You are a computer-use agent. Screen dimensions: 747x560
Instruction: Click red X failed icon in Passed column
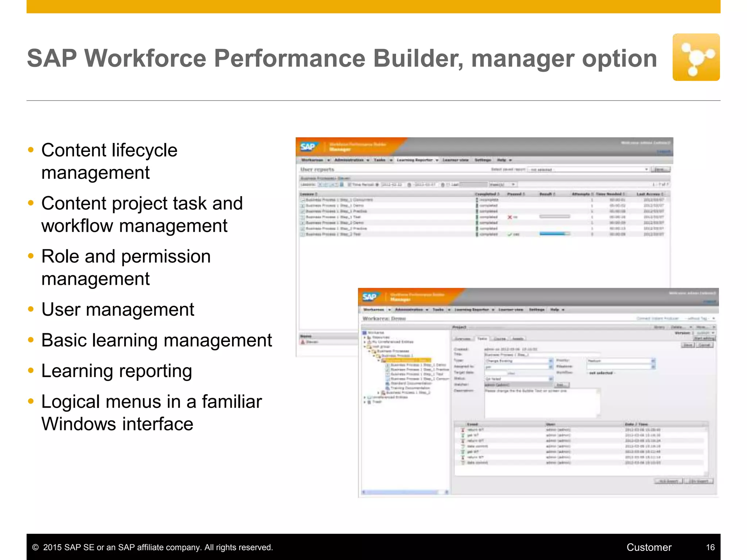click(510, 217)
